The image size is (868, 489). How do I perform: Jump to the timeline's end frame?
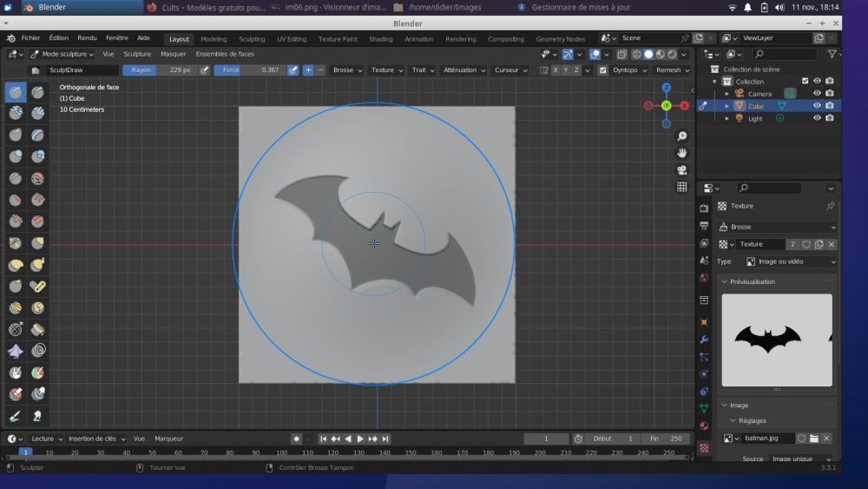[x=385, y=439]
